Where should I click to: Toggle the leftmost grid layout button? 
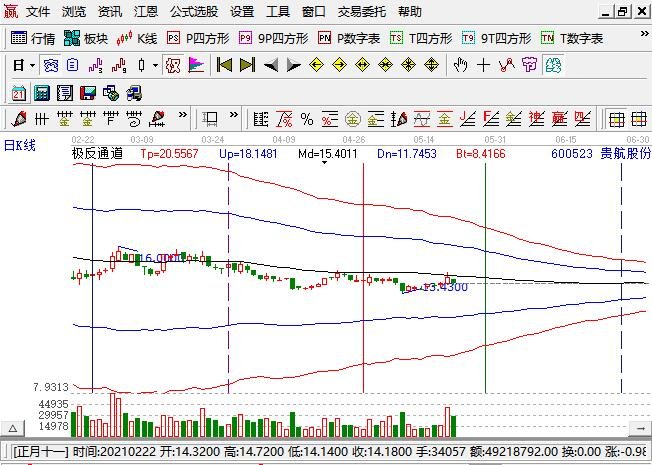[x=616, y=119]
